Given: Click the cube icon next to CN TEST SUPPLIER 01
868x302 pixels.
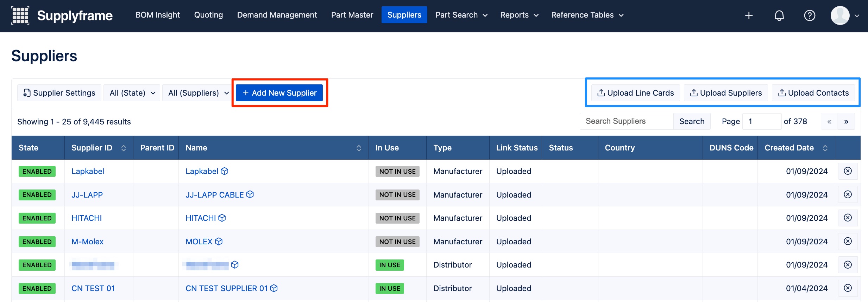Looking at the screenshot, I should (274, 288).
